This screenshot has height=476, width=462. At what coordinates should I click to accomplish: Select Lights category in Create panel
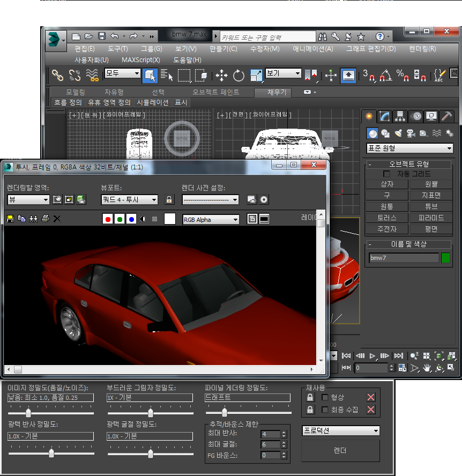398,133
